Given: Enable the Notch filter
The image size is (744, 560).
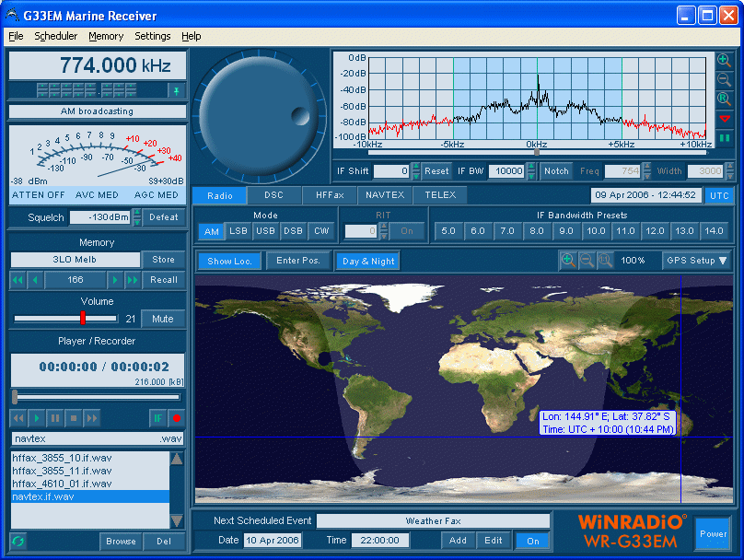Looking at the screenshot, I should (557, 170).
